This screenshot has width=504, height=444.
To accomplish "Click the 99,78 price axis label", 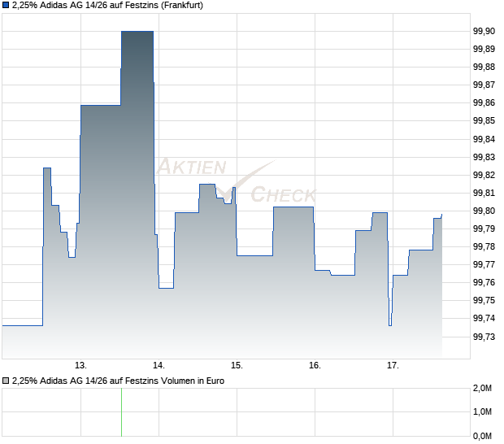I will tap(484, 246).
